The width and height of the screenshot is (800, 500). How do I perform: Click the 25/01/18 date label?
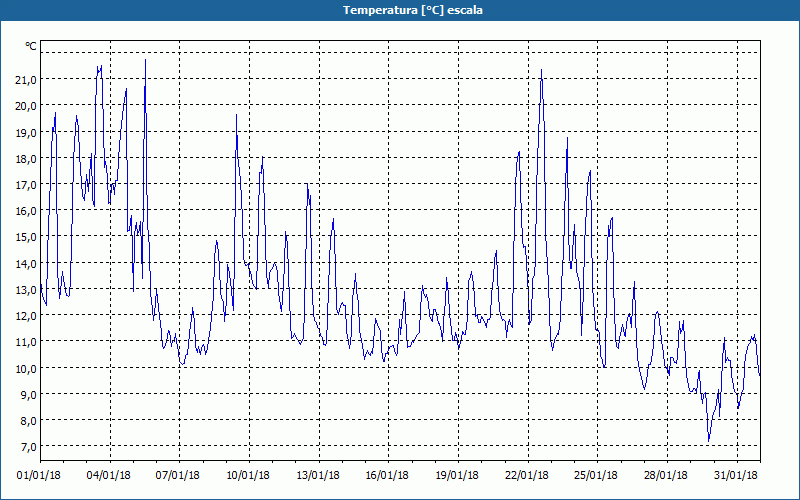(596, 476)
